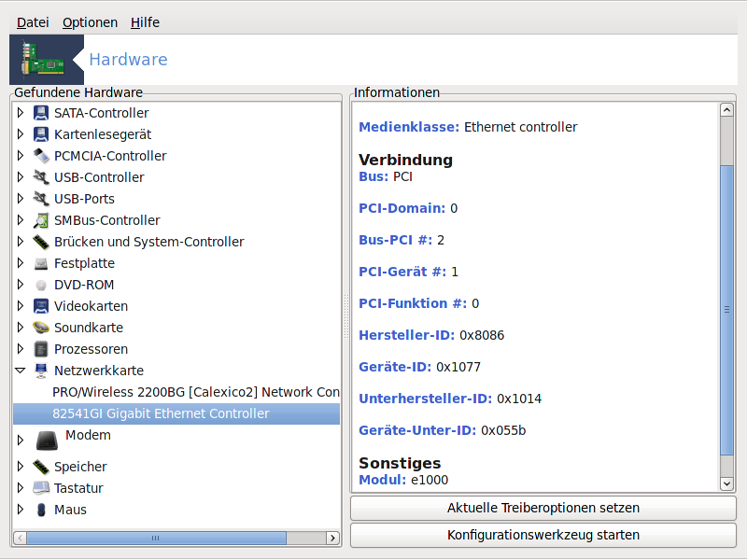The height and width of the screenshot is (560, 747).
Task: Click the Informationen panel scroll-down arrow
Action: 726,483
